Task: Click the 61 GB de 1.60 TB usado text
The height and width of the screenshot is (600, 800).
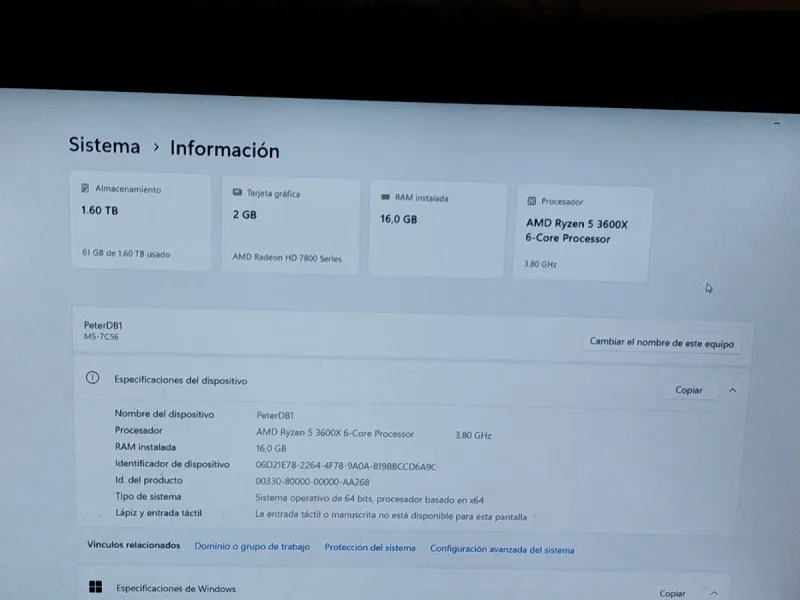Action: click(x=126, y=254)
